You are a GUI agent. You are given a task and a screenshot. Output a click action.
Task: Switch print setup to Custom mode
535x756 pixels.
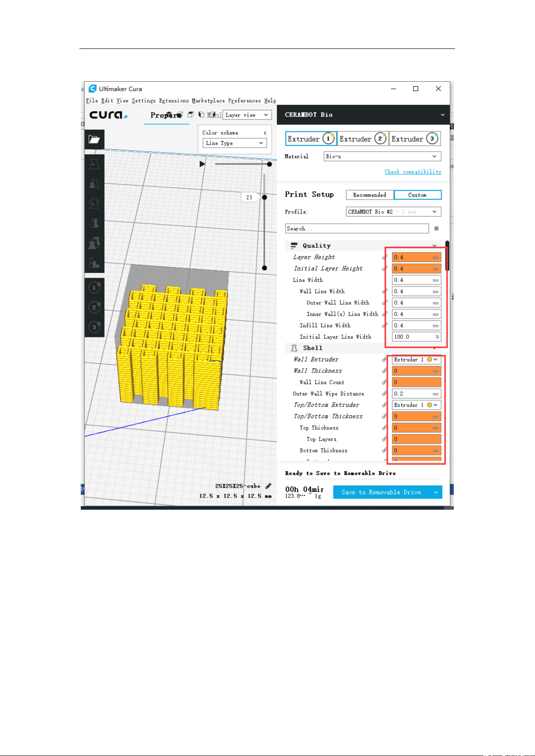coord(417,195)
